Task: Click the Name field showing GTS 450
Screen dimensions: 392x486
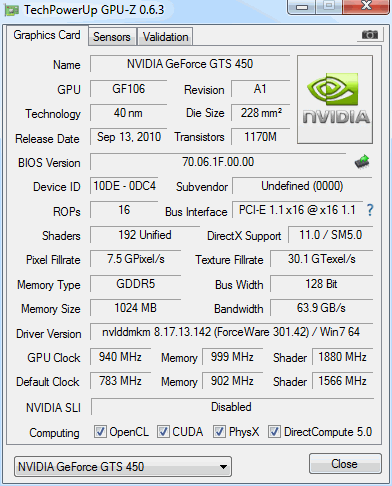Action: coord(190,64)
